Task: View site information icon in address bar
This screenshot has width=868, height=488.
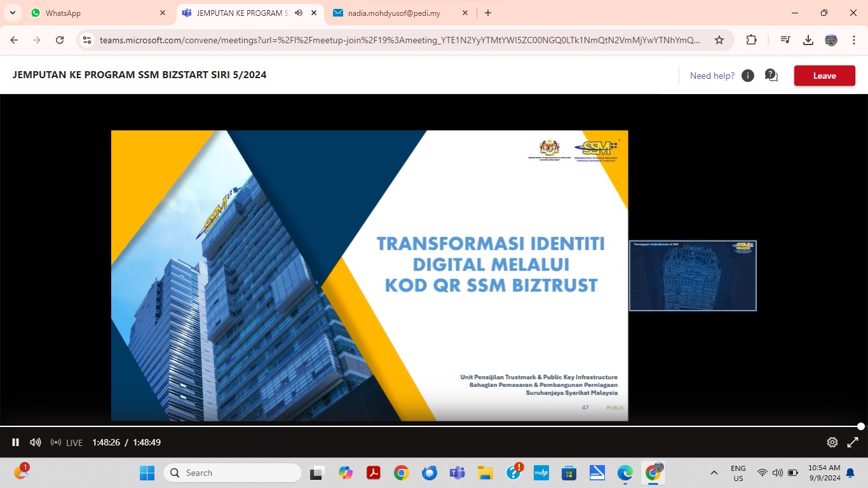Action: coord(88,40)
